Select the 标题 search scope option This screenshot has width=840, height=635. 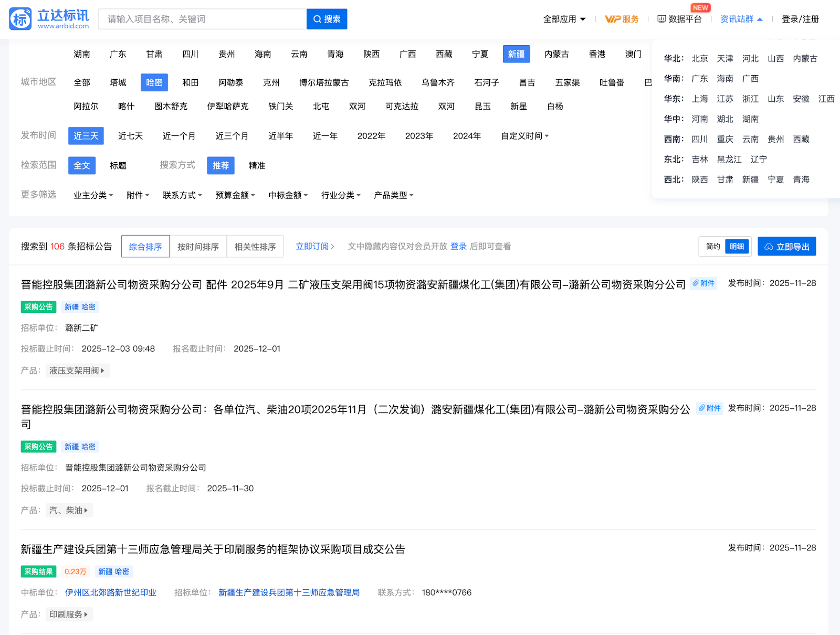(x=118, y=166)
